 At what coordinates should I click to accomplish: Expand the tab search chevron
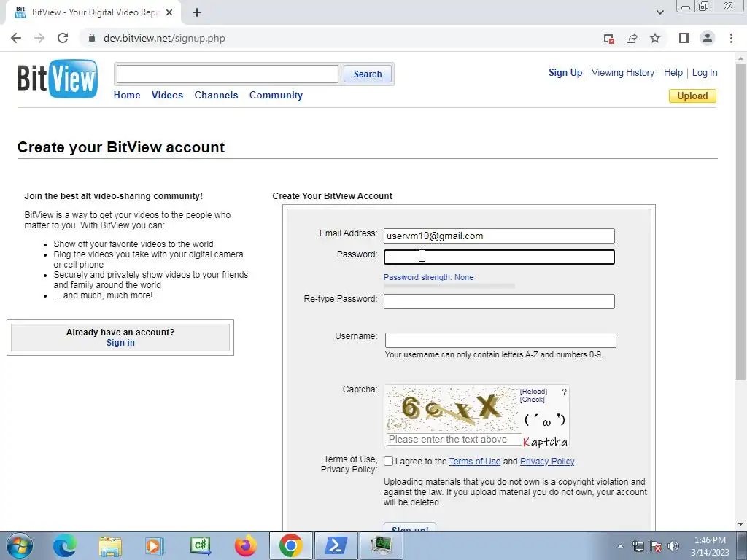pos(659,12)
